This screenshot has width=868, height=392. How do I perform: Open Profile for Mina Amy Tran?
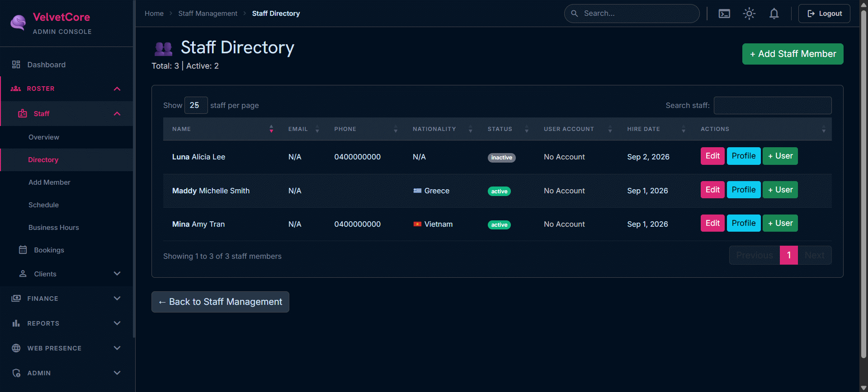[744, 223]
